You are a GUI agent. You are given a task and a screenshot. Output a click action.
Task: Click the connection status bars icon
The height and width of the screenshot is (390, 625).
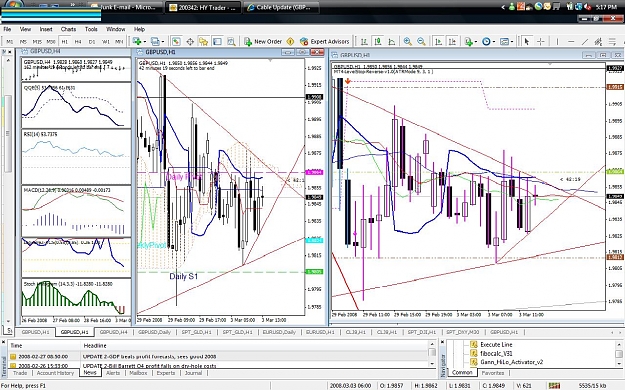coord(554,385)
